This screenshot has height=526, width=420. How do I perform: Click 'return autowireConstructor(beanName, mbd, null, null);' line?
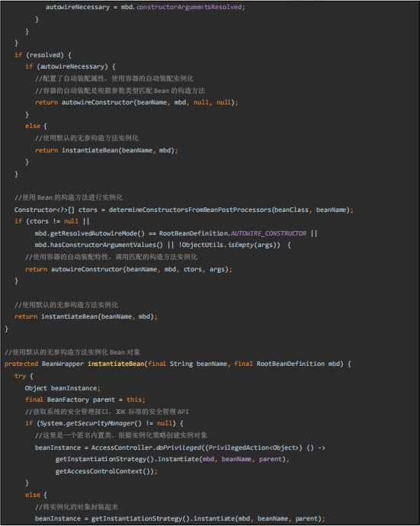136,102
